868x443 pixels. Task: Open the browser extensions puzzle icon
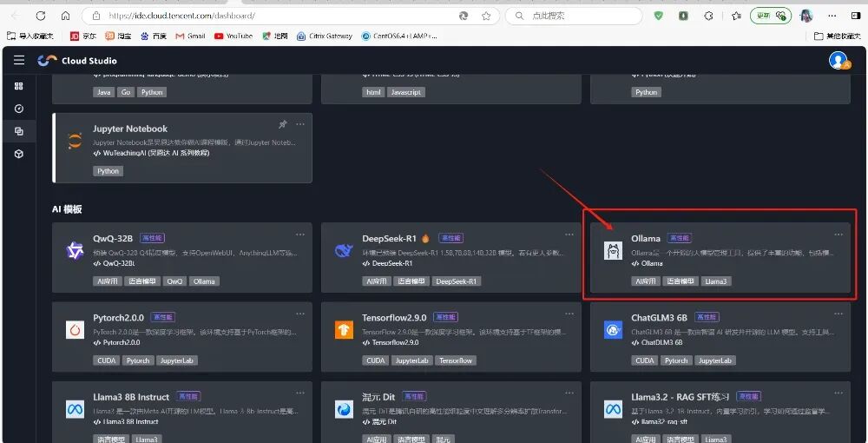[708, 16]
